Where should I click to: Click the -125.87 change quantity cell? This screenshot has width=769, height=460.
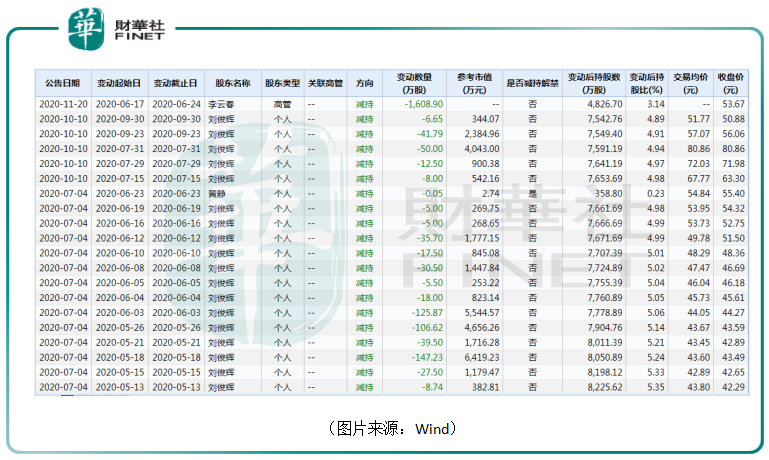[x=428, y=312]
